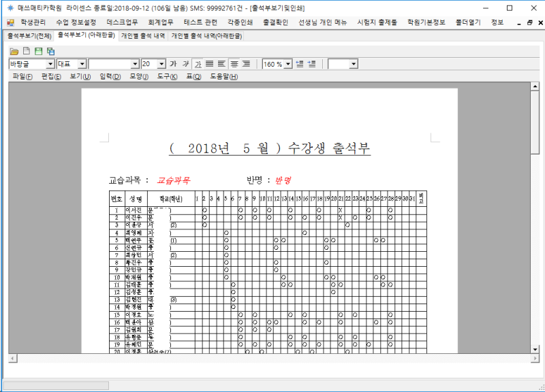
Task: Toggle italic formatting with the slanted 가 icon
Action: (187, 63)
